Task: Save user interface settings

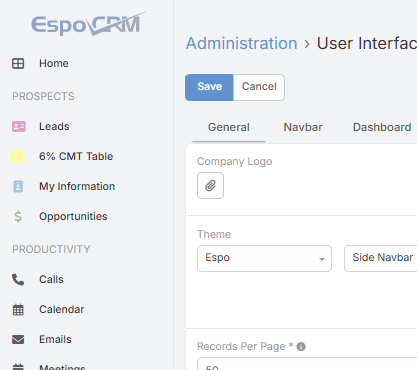Action: click(209, 87)
